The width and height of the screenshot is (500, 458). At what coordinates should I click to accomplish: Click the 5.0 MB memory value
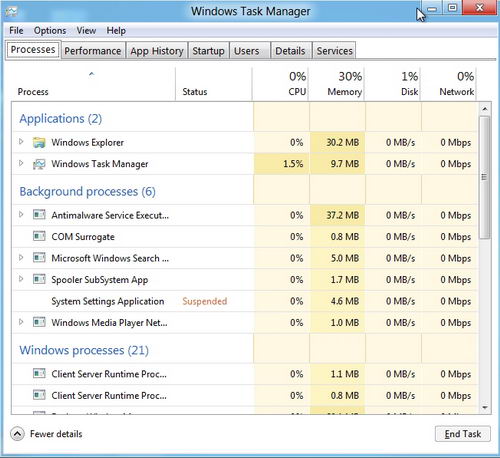tap(345, 258)
